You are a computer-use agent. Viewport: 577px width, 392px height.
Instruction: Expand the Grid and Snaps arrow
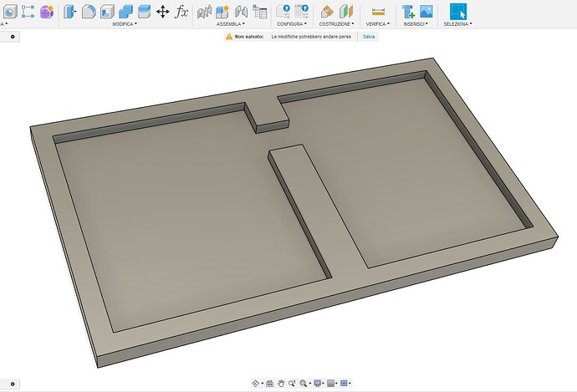pyautogui.click(x=336, y=384)
